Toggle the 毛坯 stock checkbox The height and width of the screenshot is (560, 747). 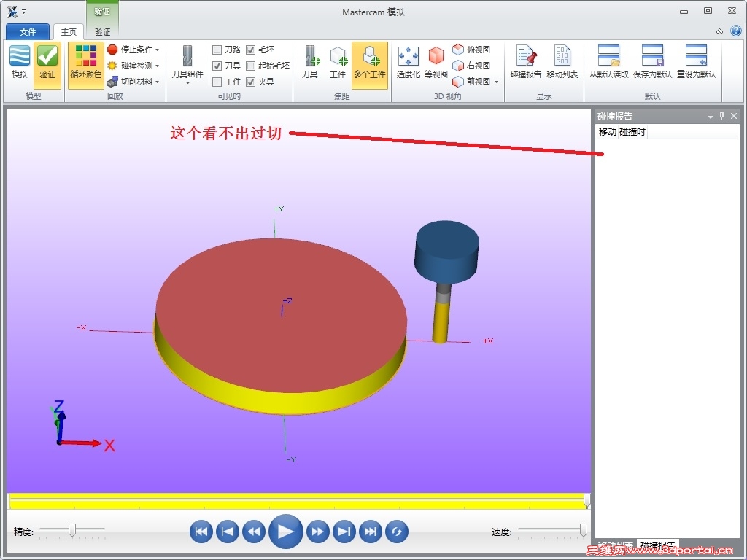coord(251,50)
